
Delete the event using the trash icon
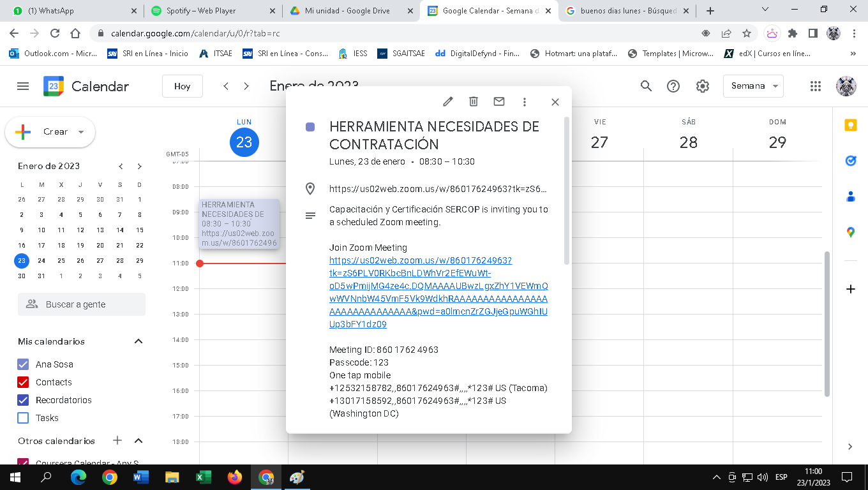(x=474, y=102)
